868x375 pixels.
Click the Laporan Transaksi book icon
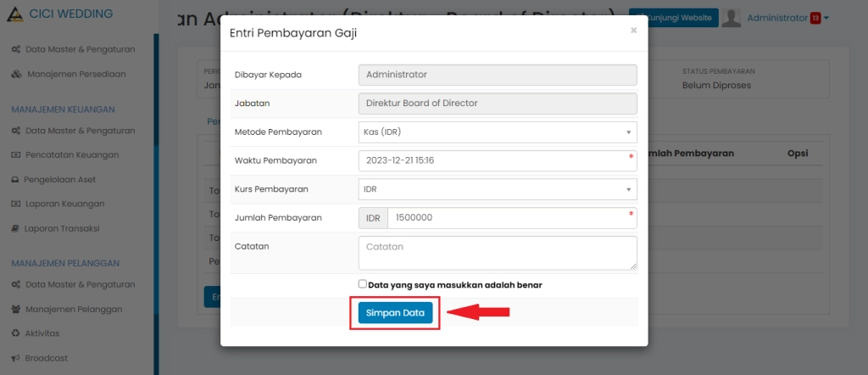(15, 228)
